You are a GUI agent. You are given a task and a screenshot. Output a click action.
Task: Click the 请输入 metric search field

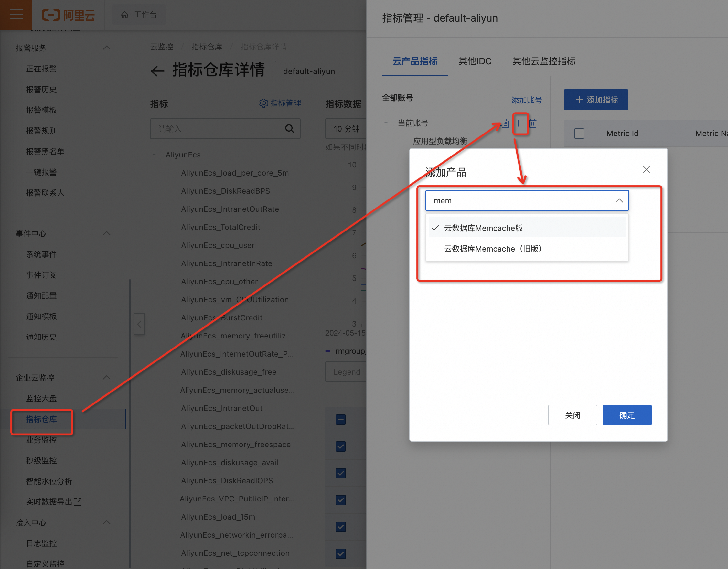coord(214,129)
